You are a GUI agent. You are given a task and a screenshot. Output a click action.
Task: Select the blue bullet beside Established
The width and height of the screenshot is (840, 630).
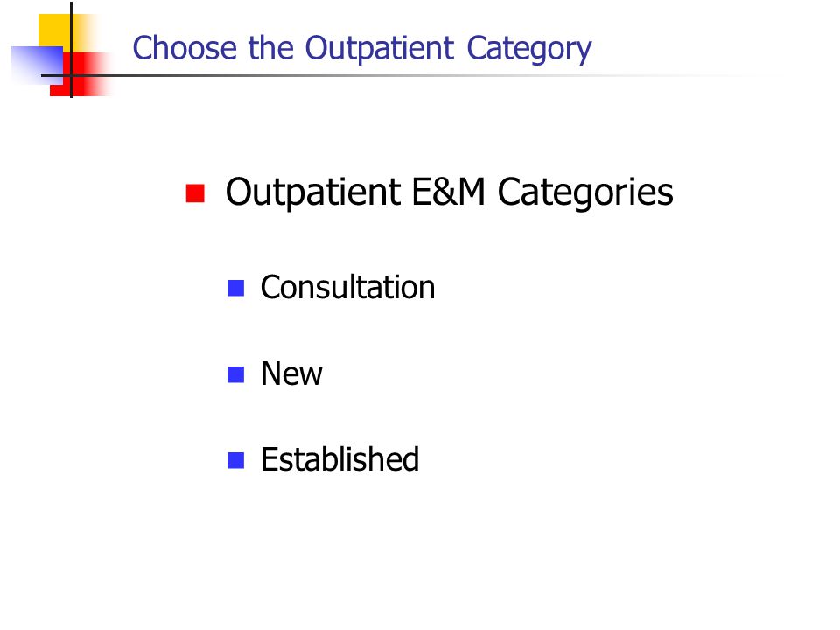(235, 460)
